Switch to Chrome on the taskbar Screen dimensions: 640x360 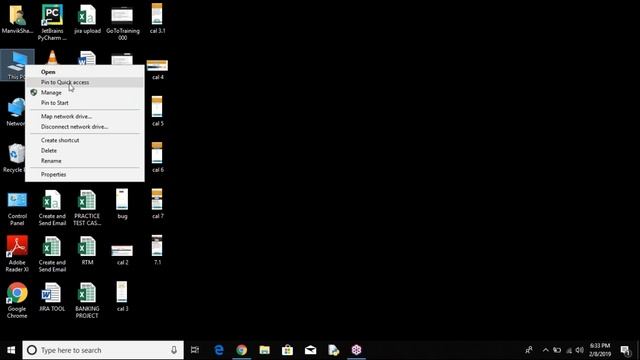(x=242, y=350)
